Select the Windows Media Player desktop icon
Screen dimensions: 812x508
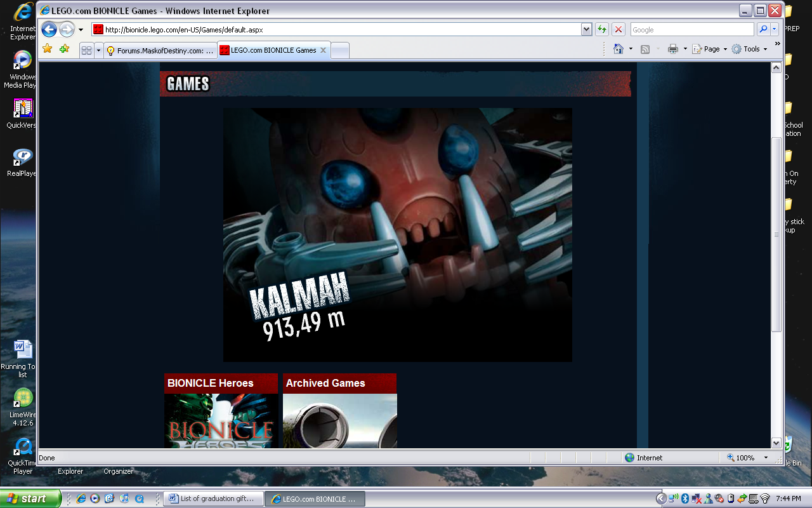point(21,70)
